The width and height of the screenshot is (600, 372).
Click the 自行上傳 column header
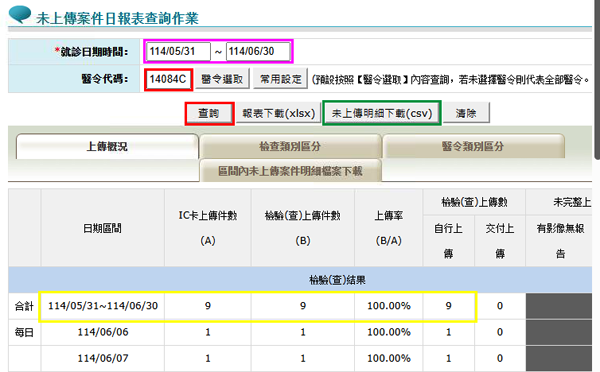tap(448, 241)
